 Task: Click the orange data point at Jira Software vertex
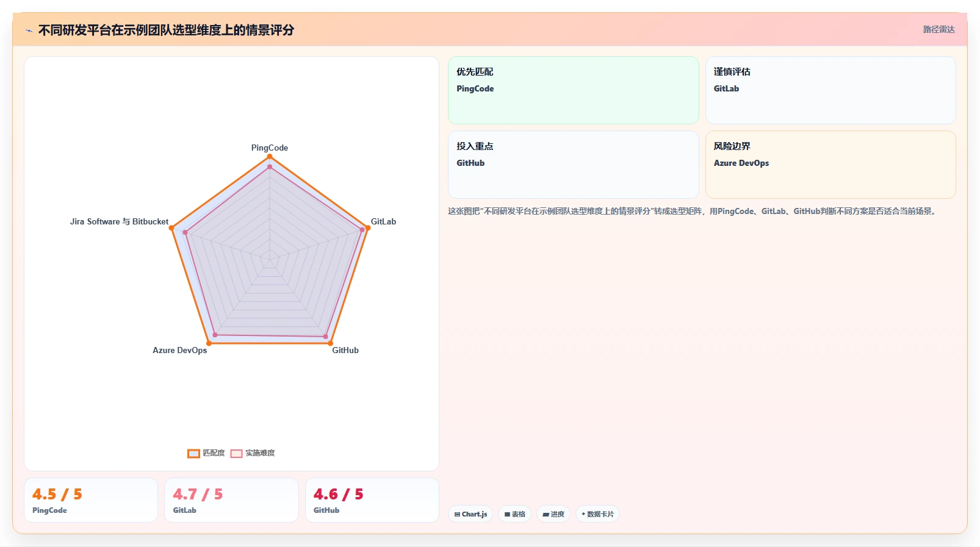click(171, 228)
